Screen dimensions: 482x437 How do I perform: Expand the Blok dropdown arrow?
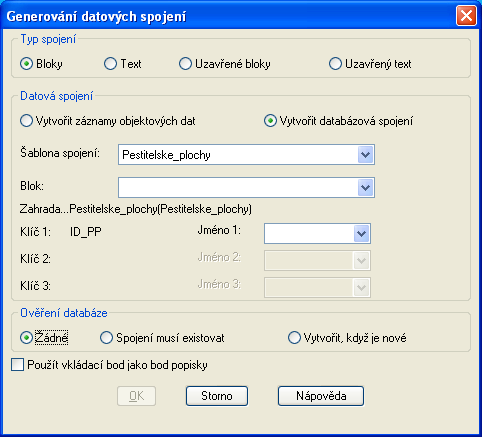pyautogui.click(x=365, y=188)
